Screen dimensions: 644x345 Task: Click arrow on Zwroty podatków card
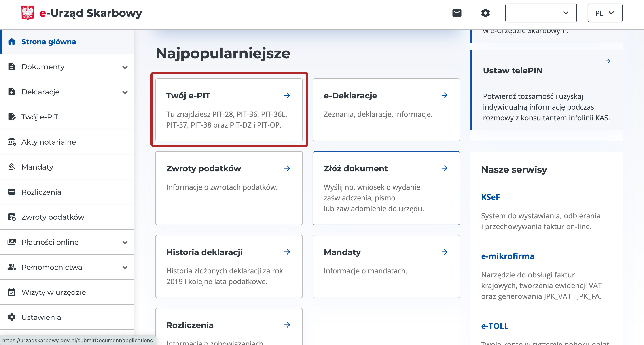[x=287, y=168]
